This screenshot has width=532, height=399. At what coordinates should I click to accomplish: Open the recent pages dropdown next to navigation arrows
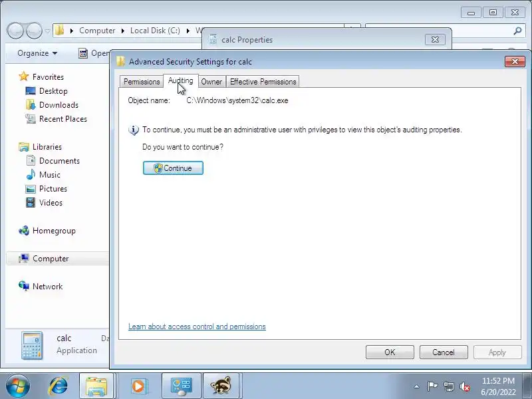(x=47, y=31)
